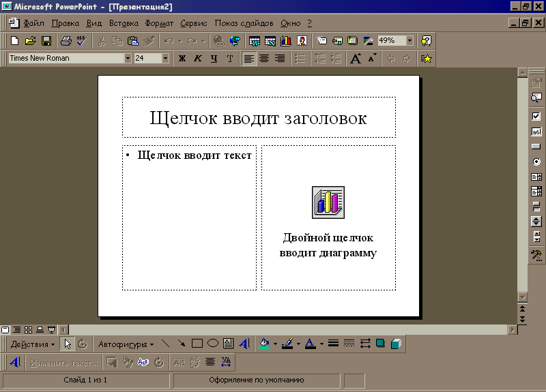Open a file using the folder icon
This screenshot has height=392, width=546.
pyautogui.click(x=31, y=41)
